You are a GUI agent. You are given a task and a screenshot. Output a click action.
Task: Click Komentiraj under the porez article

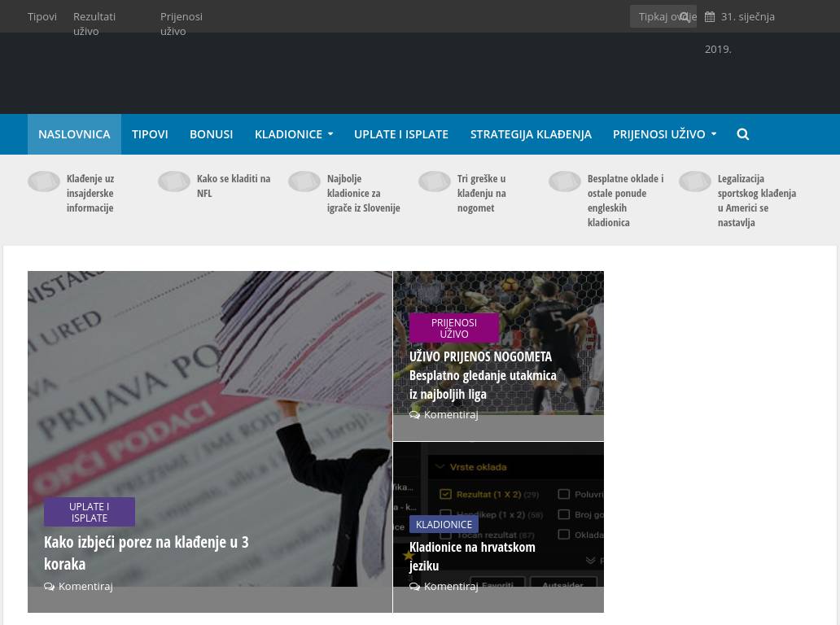(x=85, y=587)
